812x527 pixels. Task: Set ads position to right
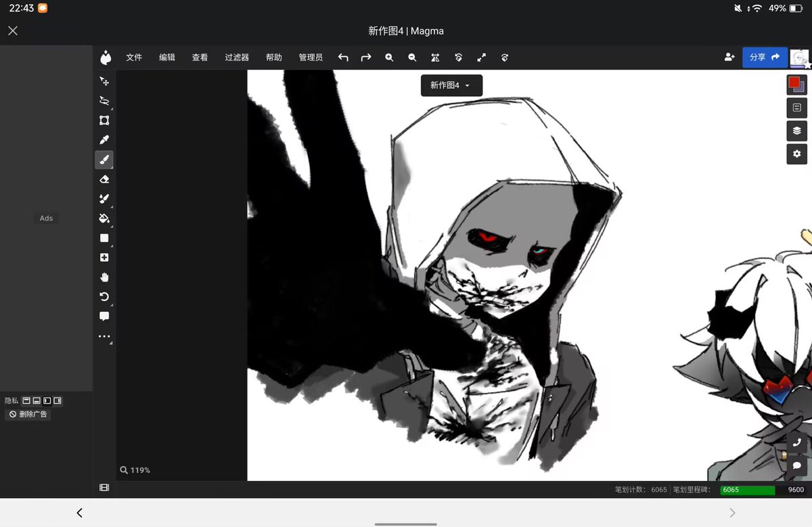58,400
